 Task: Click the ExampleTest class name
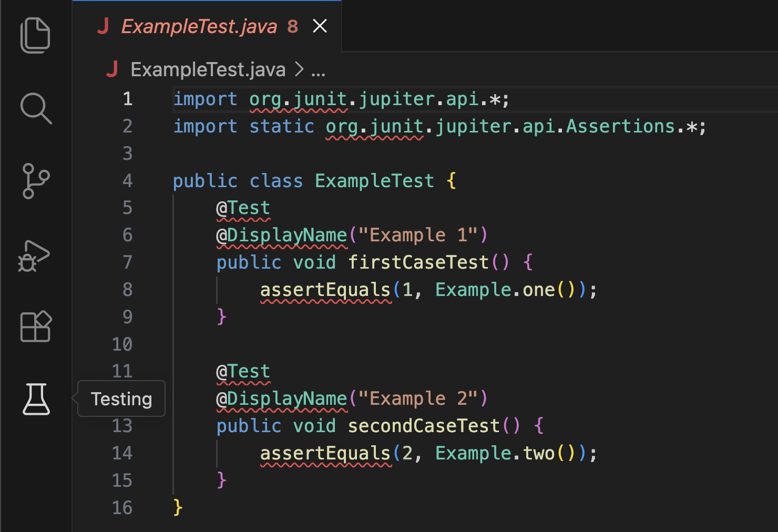pos(374,181)
